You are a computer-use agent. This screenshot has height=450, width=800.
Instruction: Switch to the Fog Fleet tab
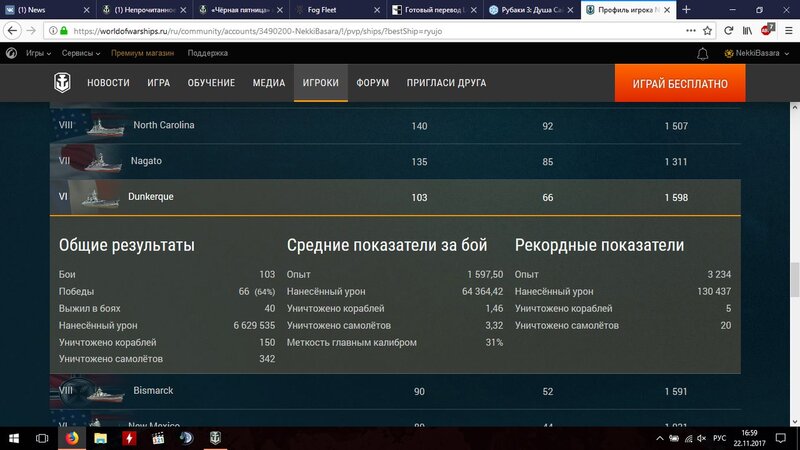click(335, 9)
